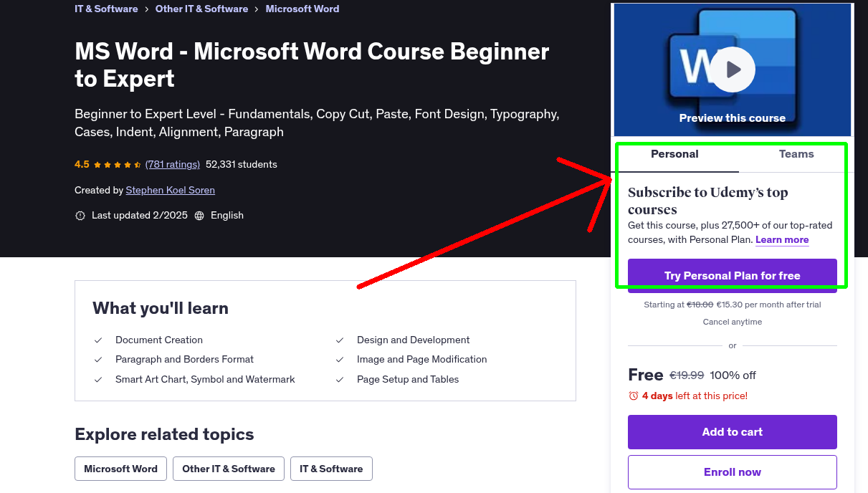Click the Preview this course caption
Image resolution: width=868 pixels, height=493 pixels.
click(733, 118)
